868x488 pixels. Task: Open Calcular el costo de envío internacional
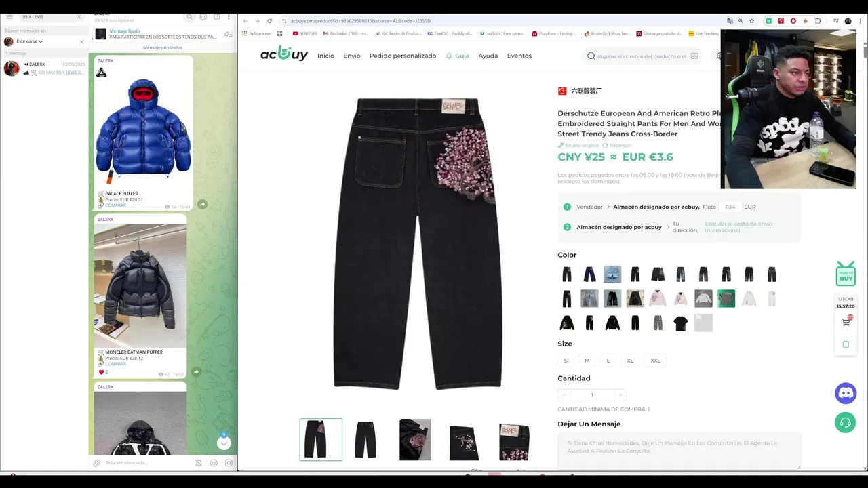[x=738, y=227]
